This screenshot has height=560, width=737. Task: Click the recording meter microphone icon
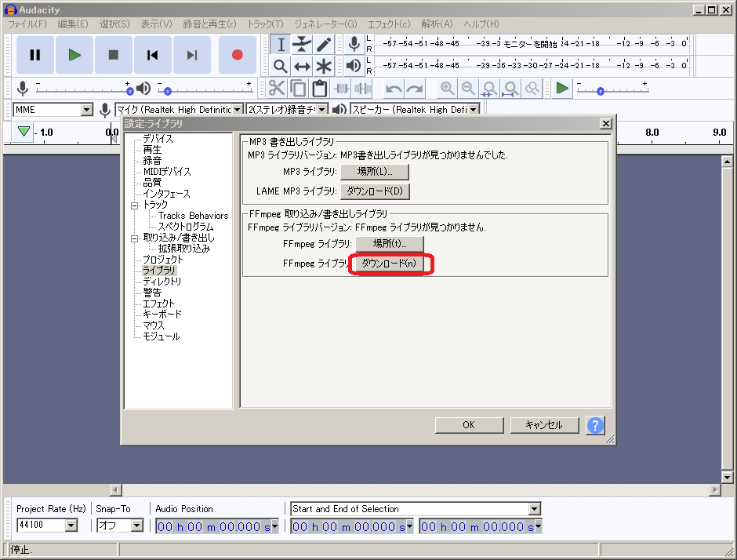354,44
